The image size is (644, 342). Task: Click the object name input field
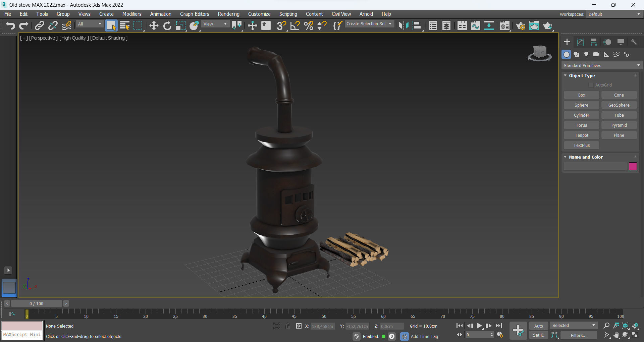pyautogui.click(x=595, y=166)
